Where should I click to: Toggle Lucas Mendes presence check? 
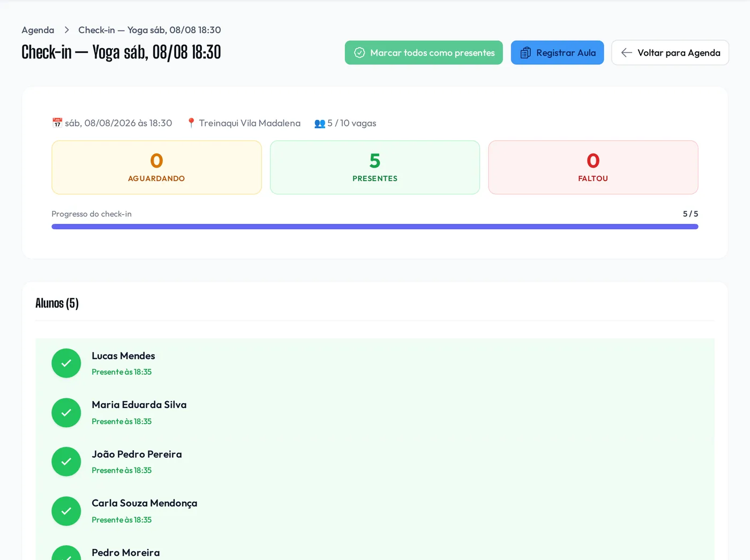(66, 364)
